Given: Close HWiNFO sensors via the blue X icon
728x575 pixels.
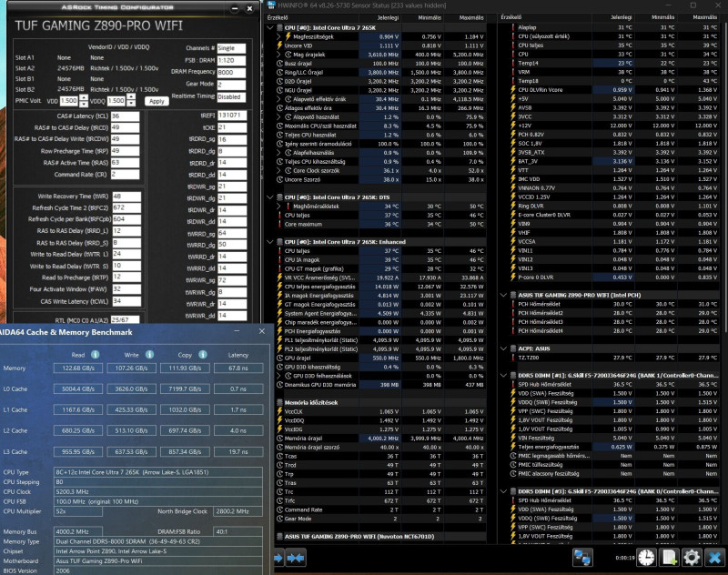Looking at the screenshot, I should click(x=715, y=558).
